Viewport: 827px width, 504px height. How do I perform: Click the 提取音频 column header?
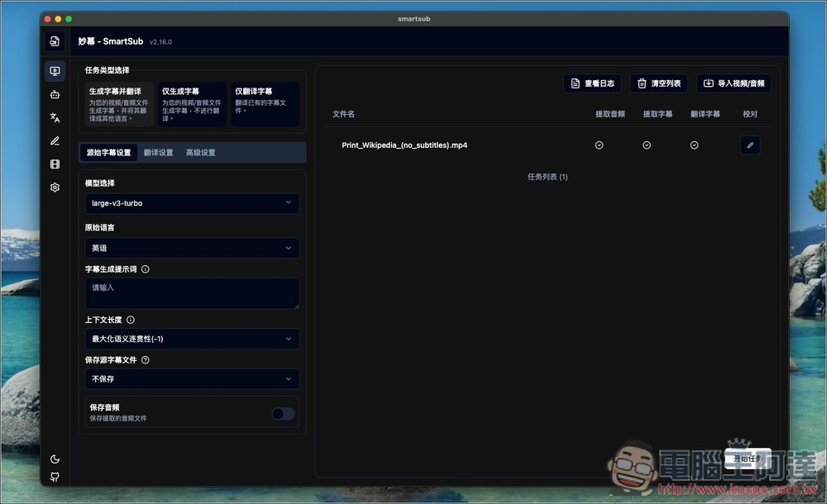(x=610, y=114)
